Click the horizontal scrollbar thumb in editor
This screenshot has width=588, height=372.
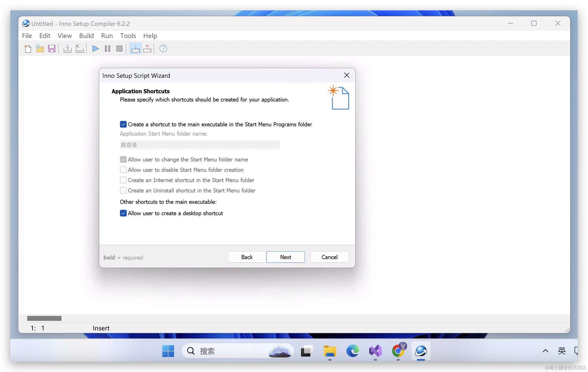44,318
